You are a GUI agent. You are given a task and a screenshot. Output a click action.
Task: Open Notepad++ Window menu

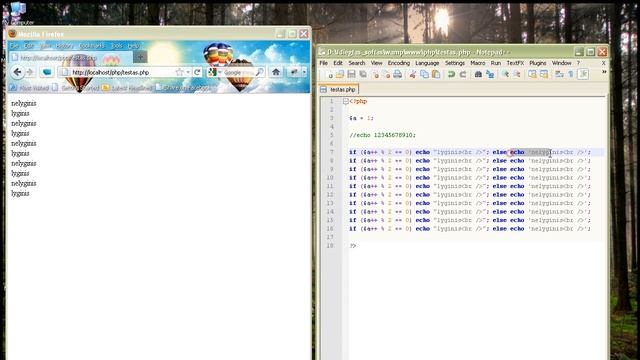tap(562, 63)
